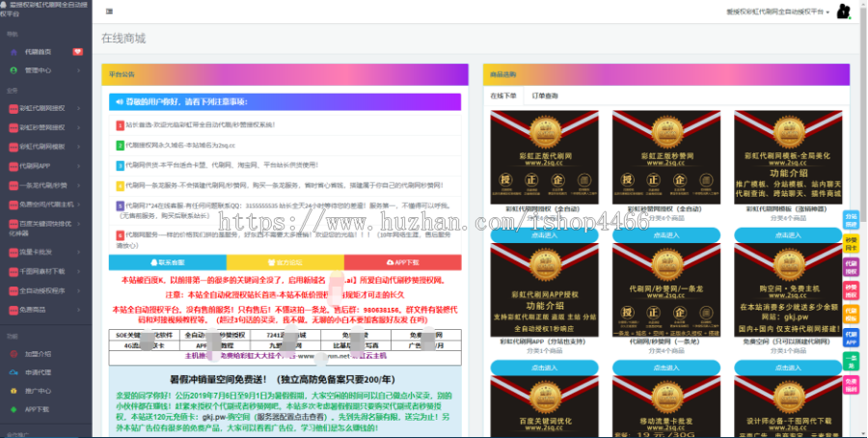Viewport: 868px width, 438px height.
Task: Click the blue 分站搭建 floating shortcut
Action: point(851,220)
